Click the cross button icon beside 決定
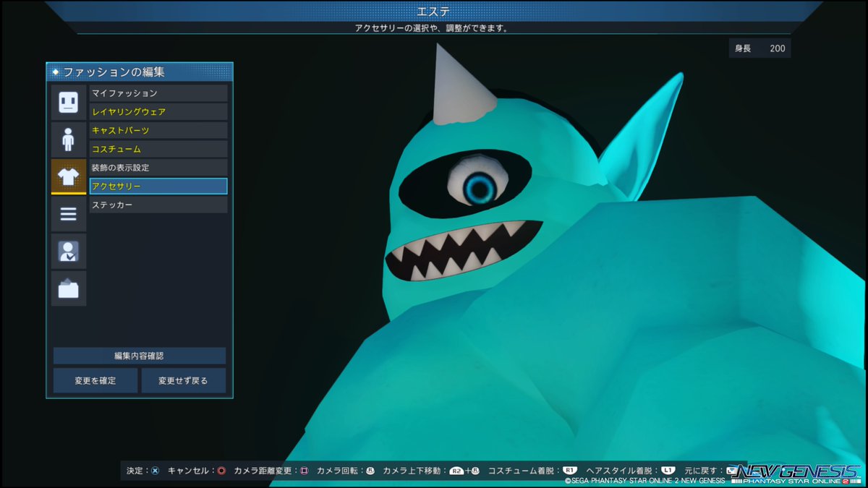 155,471
